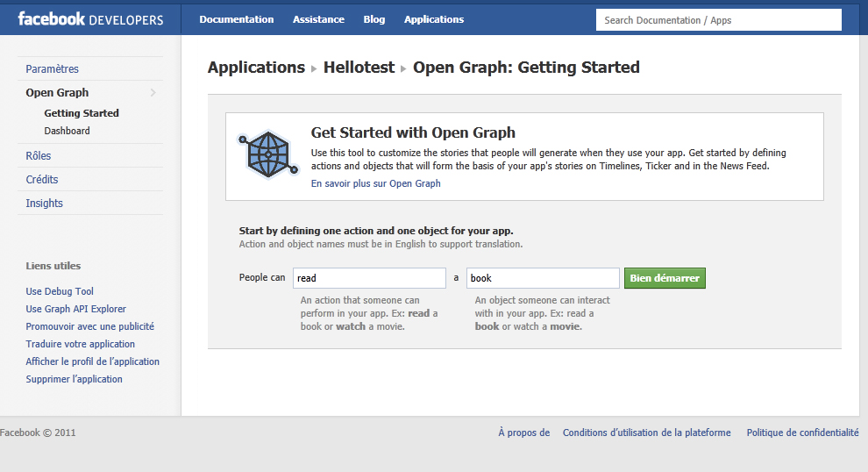Focus the Search Documentation / Apps field
Screen dimensions: 868x472
click(719, 20)
